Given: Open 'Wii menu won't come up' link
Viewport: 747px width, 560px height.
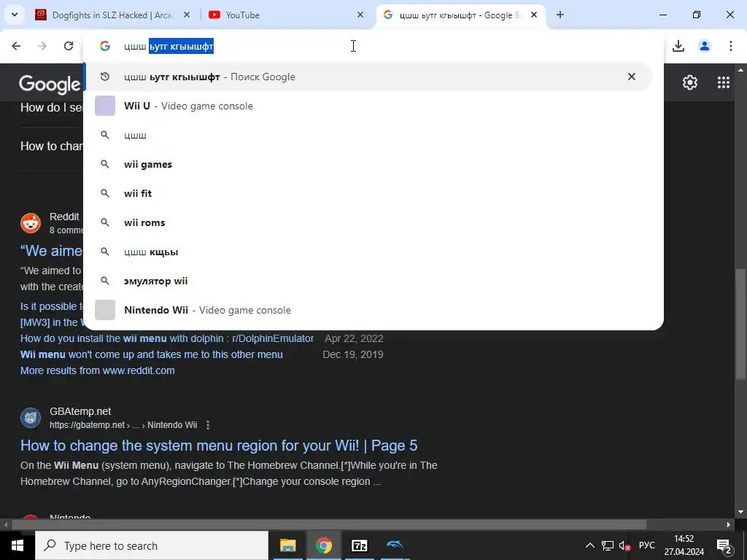Looking at the screenshot, I should (152, 355).
